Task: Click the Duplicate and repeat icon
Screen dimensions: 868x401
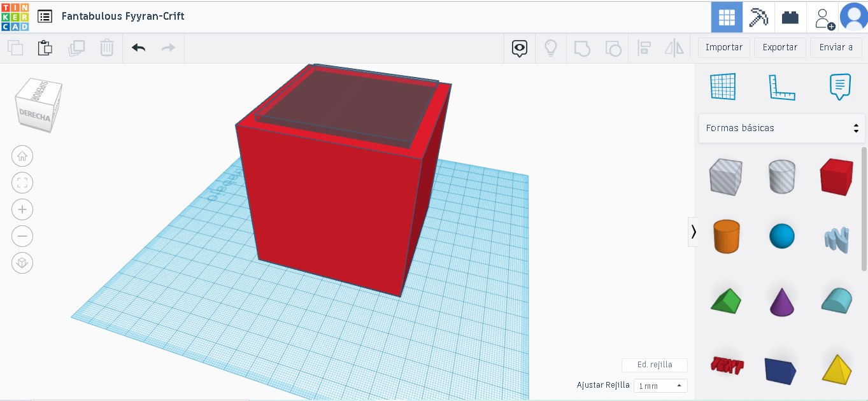Action: coord(76,48)
